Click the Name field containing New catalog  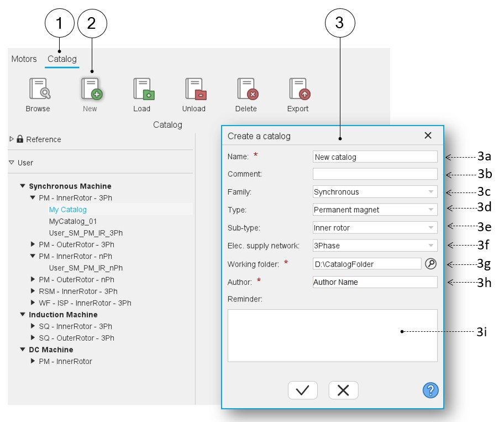tap(375, 157)
